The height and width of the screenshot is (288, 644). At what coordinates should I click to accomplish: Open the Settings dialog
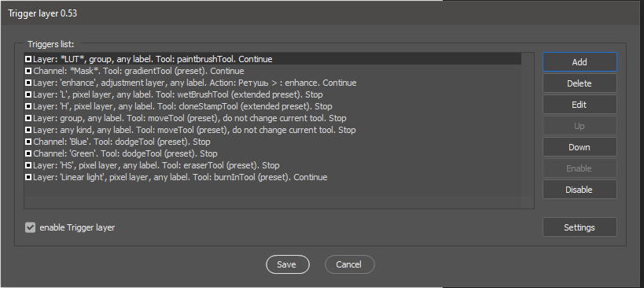pyautogui.click(x=580, y=227)
